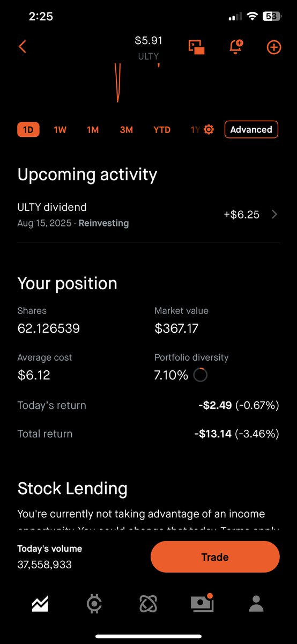297x644 pixels.
Task: Add ULTY to watchlist with plus icon
Action: [273, 47]
